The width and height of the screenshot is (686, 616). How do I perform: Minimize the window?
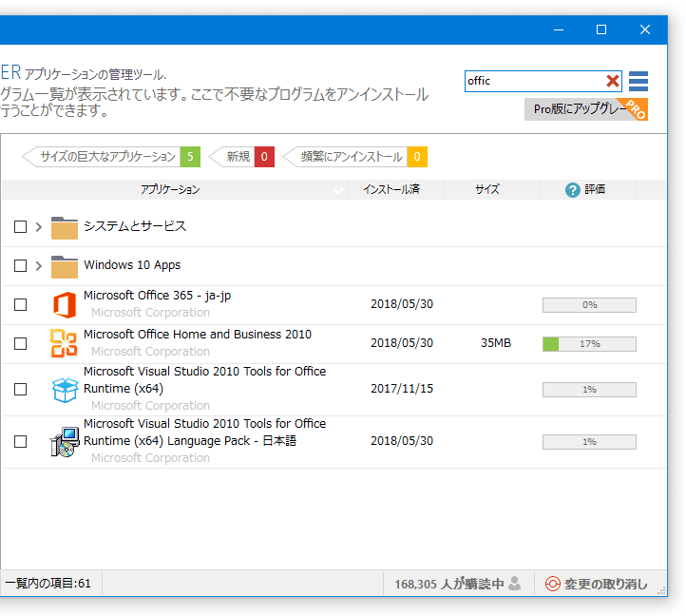[559, 29]
